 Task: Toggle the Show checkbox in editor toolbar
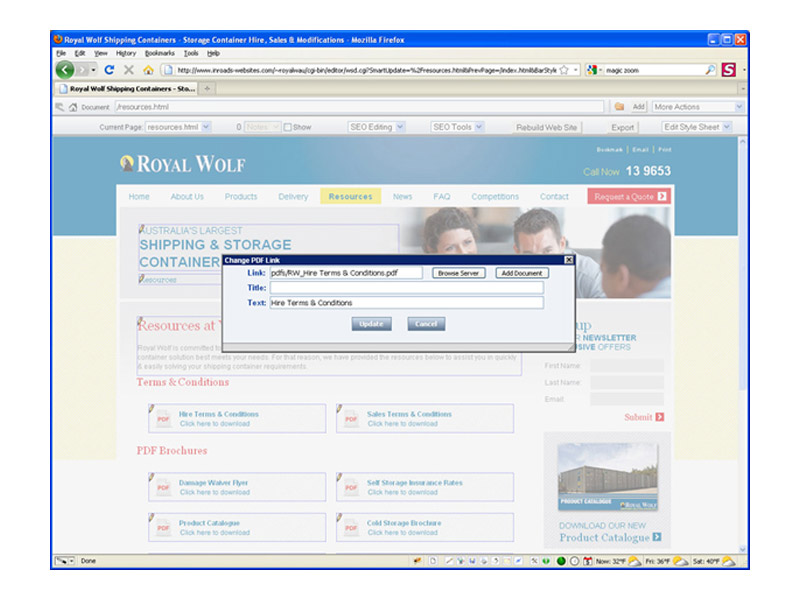point(288,127)
